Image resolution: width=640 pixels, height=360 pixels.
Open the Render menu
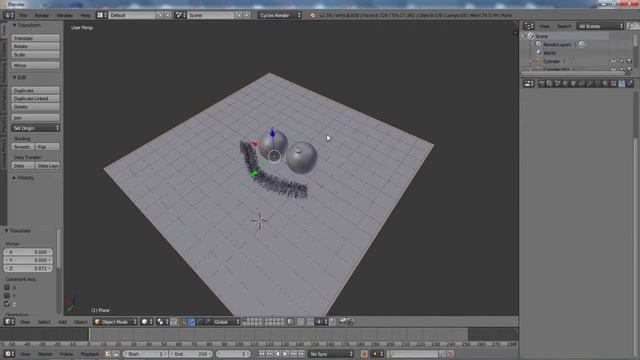tap(42, 15)
